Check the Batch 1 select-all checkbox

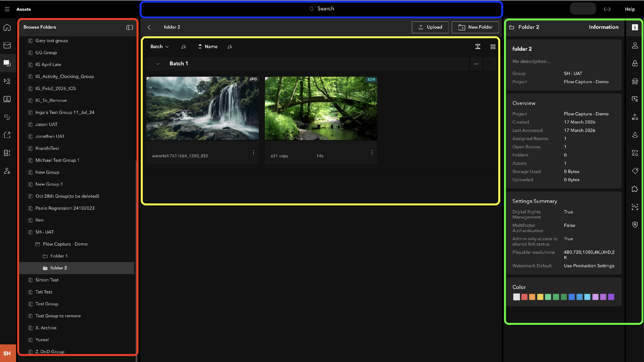click(x=489, y=64)
